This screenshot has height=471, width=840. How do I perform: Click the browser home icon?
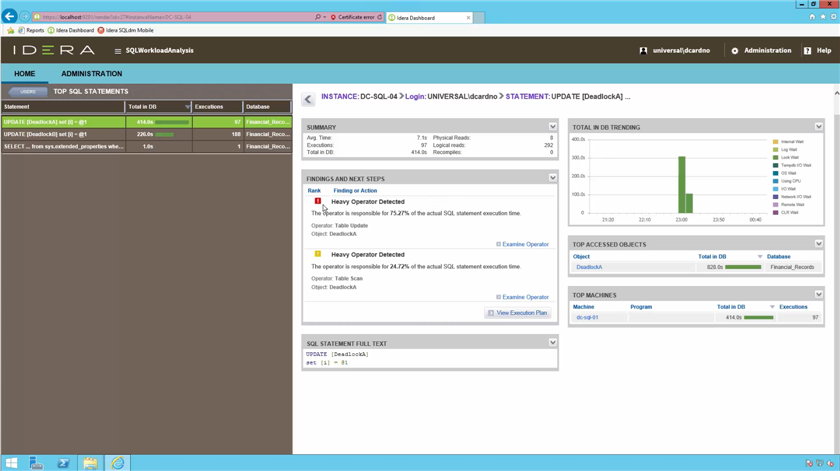(x=812, y=17)
